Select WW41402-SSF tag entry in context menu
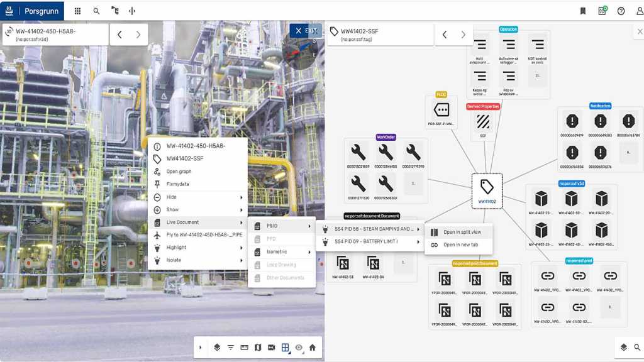Screen dimensions: 644x362 coord(197,158)
